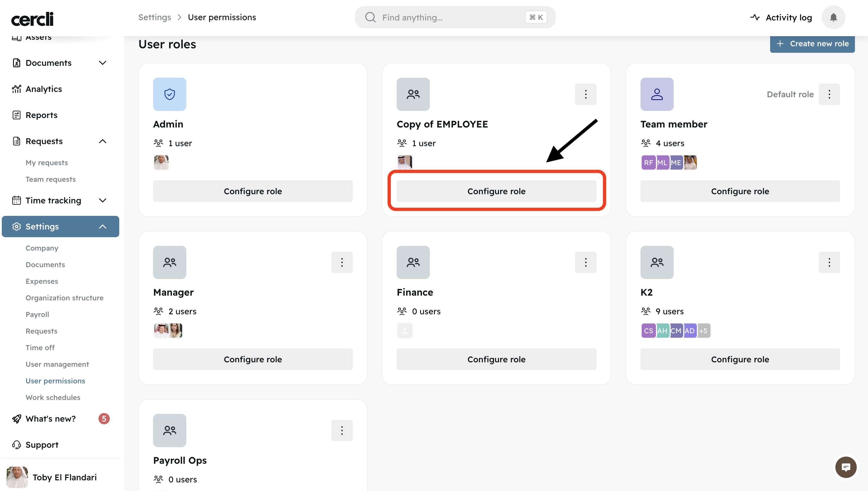Focus the Find anything search field
Screen dimensions: 868x491
tap(455, 17)
